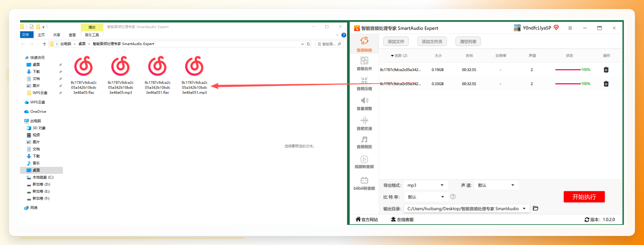Open the 视频转音频 video to audio tool

click(x=364, y=162)
